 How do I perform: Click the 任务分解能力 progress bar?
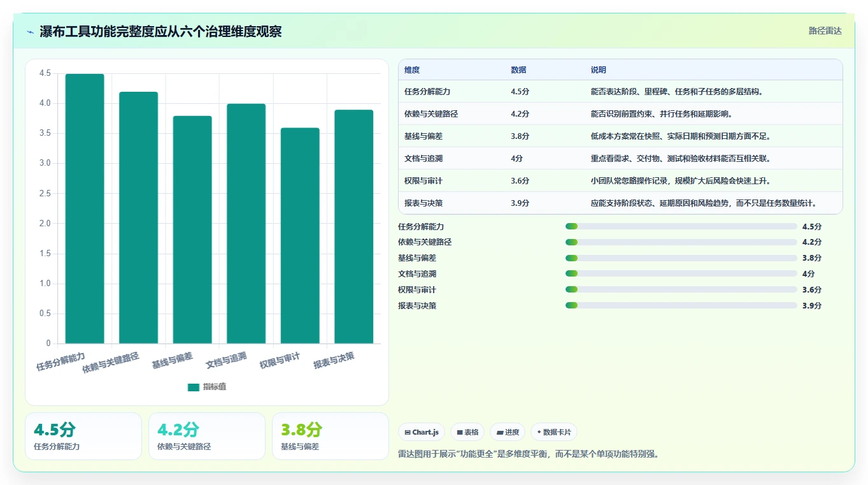[x=681, y=226]
